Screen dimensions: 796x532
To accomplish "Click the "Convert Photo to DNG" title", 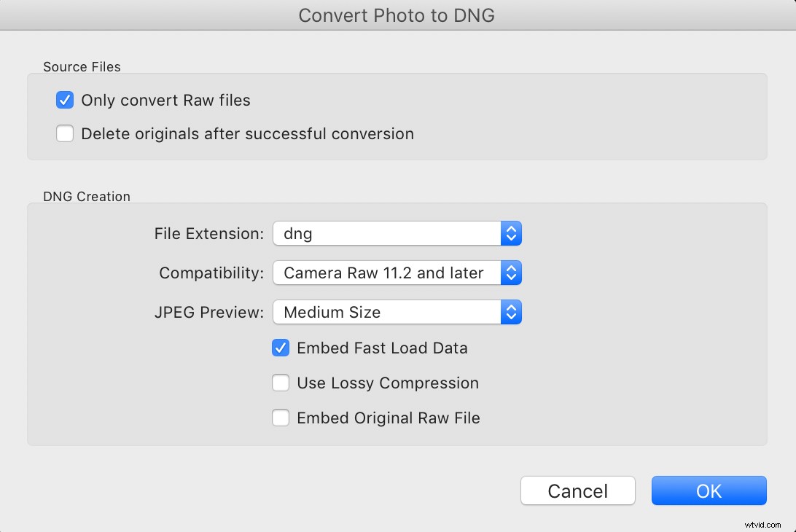I will (x=397, y=15).
